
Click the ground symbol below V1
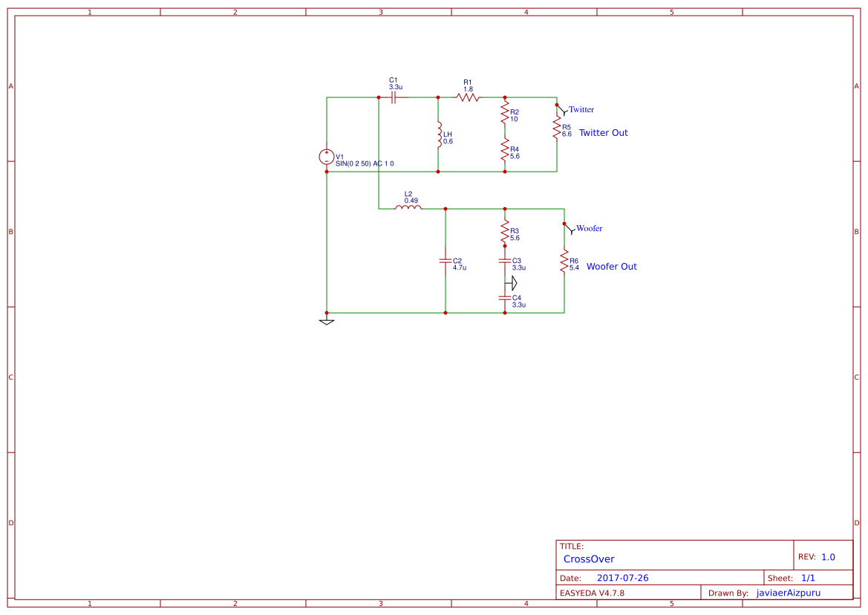(327, 319)
